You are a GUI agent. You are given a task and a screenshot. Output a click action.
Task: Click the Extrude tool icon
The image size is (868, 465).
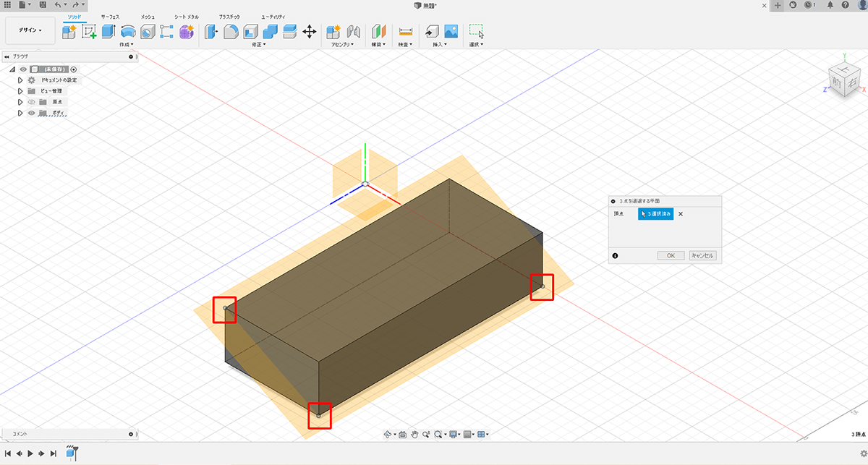pyautogui.click(x=109, y=31)
